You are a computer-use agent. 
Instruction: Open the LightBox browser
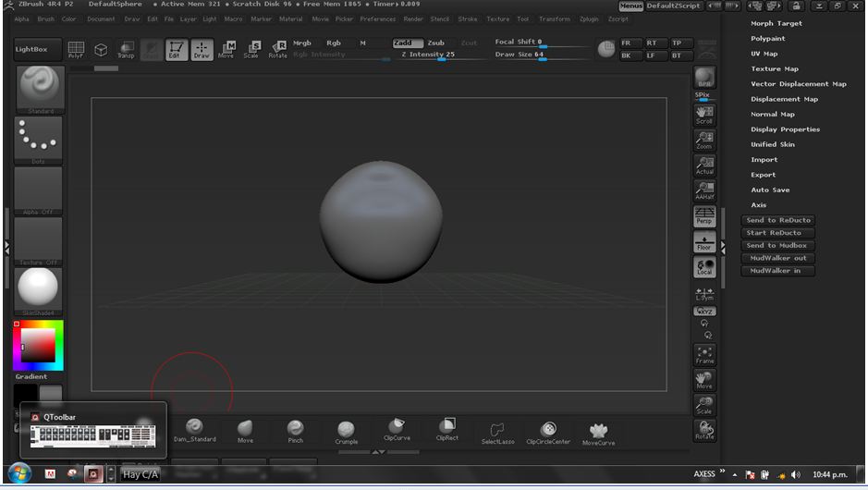(38, 49)
